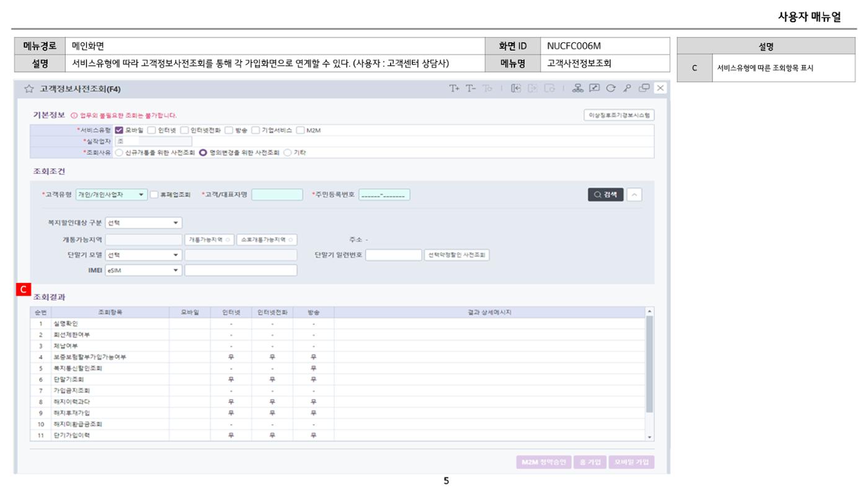Viewport: 868px width, 489px height.
Task: Check the 기업서비스 service type checkbox
Action: [x=255, y=130]
